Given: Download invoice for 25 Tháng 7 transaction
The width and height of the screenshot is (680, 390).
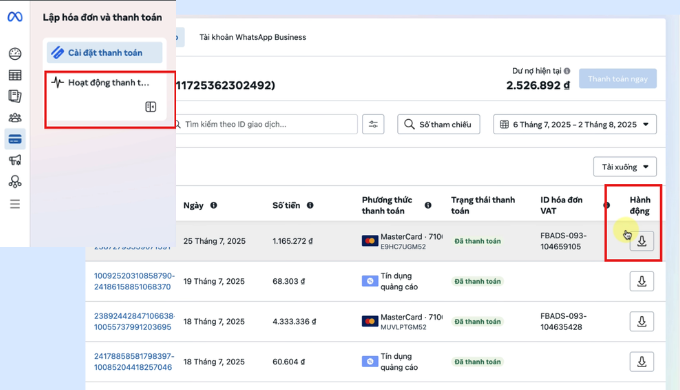Looking at the screenshot, I should tap(641, 241).
